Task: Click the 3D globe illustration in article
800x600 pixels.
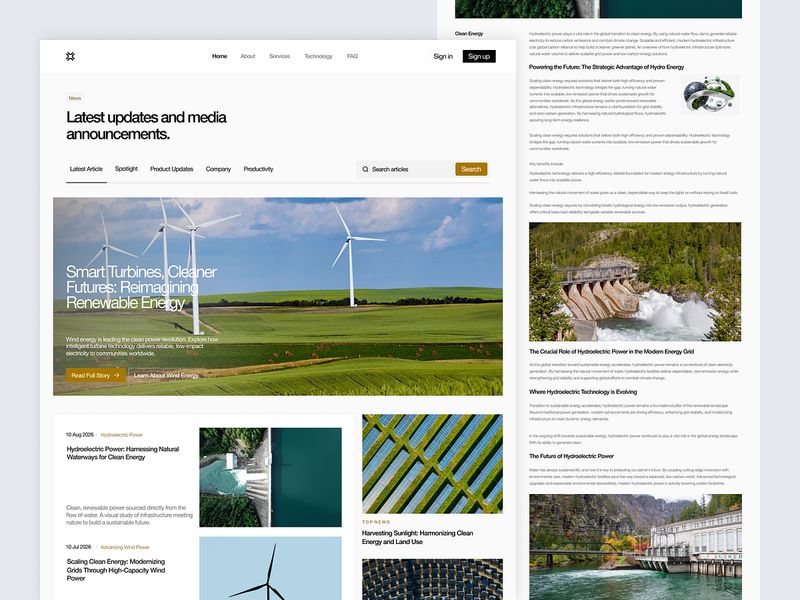Action: 710,94
